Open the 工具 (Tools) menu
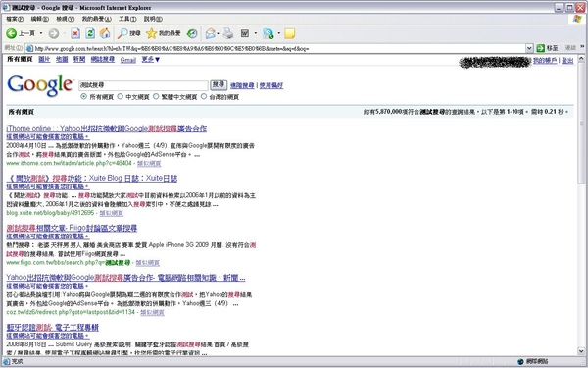Screen dimensions: 588x368 [127, 19]
